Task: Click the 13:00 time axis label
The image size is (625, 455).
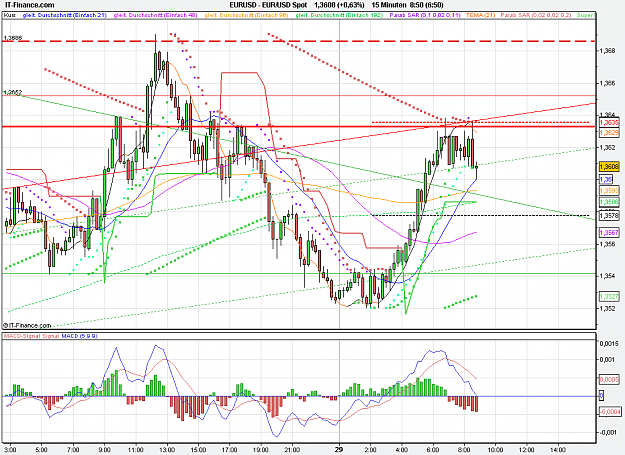Action: [x=167, y=450]
